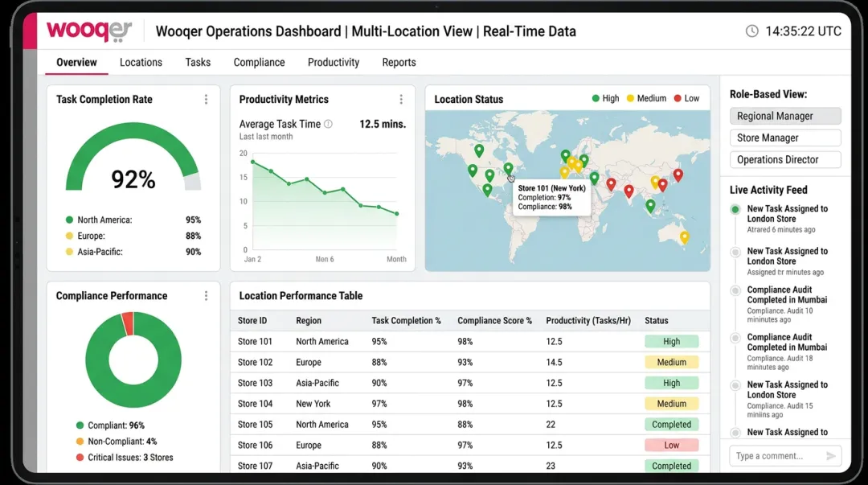868x485 pixels.
Task: Click the Wooqer logo
Action: (89, 31)
